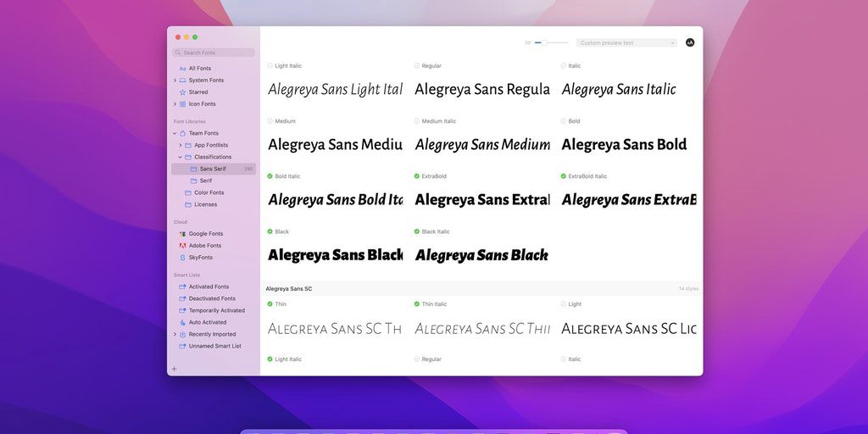
Task: Click the round font size toggle icon
Action: 690,42
